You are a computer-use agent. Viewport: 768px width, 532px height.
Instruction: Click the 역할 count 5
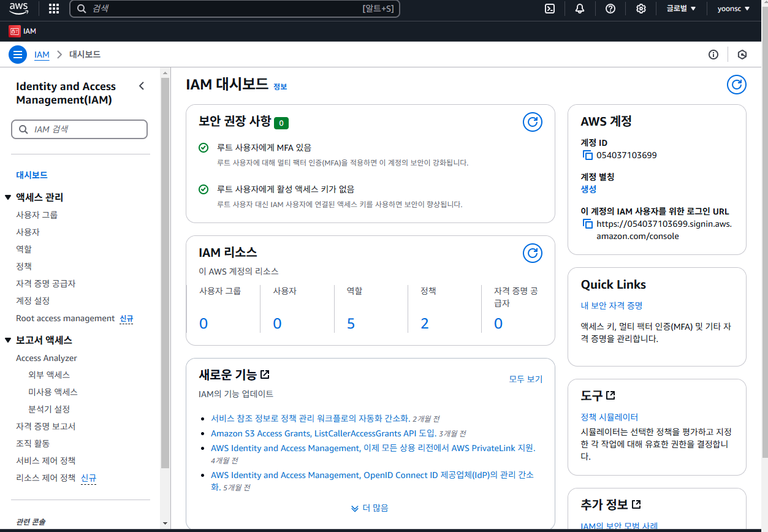pos(351,324)
